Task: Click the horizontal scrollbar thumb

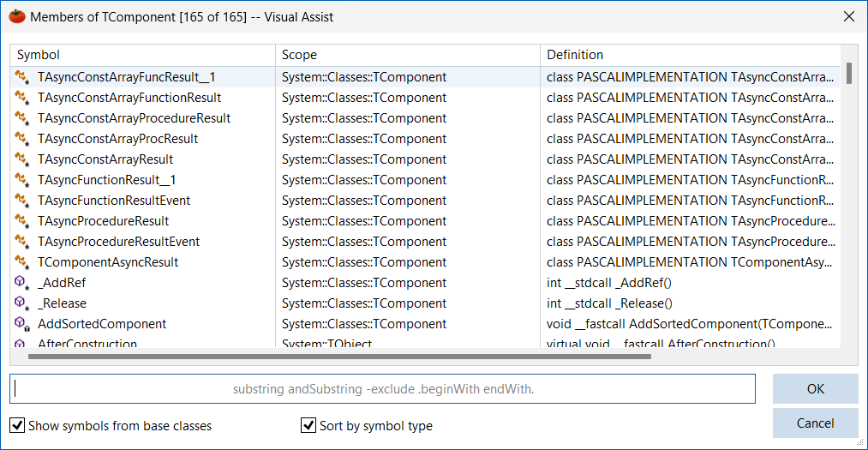Action: (339, 357)
